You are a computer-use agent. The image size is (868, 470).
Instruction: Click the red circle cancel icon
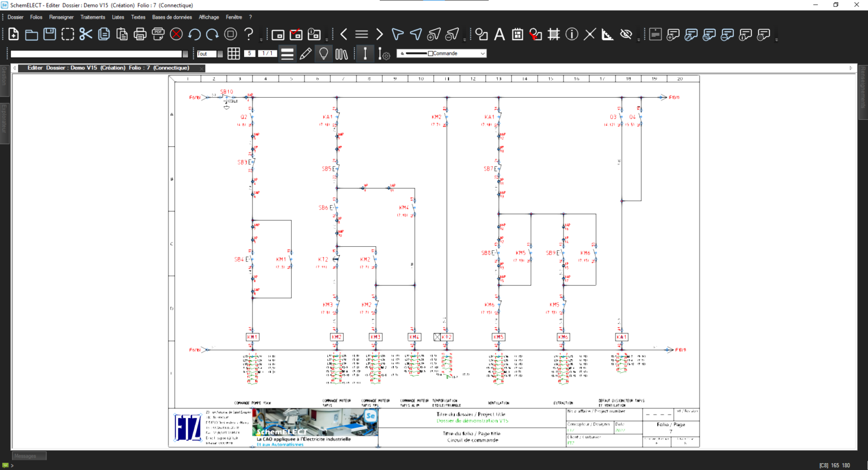[176, 34]
